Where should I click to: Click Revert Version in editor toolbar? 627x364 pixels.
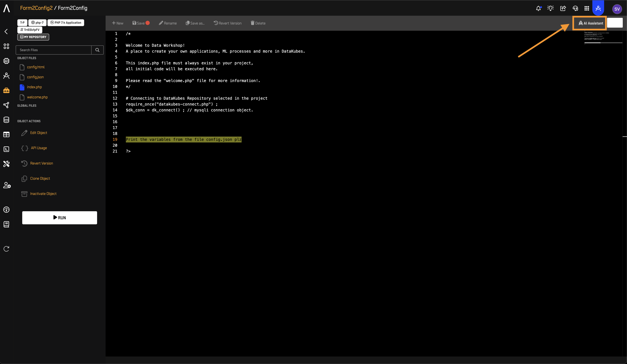pyautogui.click(x=227, y=23)
